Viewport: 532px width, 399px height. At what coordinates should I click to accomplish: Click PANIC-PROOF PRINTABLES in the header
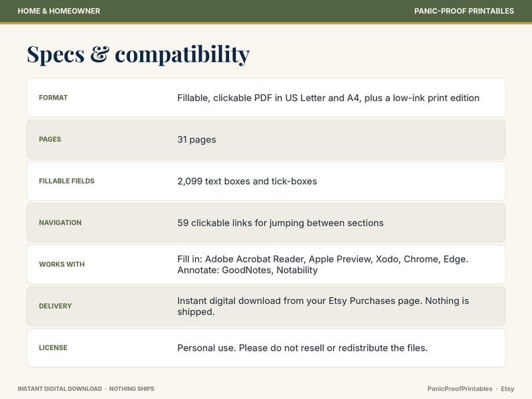click(x=464, y=11)
